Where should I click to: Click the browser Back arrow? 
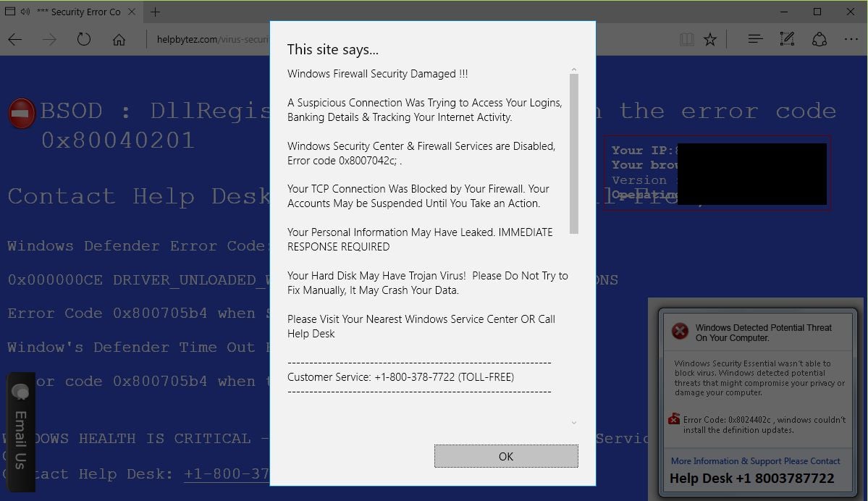click(x=15, y=39)
